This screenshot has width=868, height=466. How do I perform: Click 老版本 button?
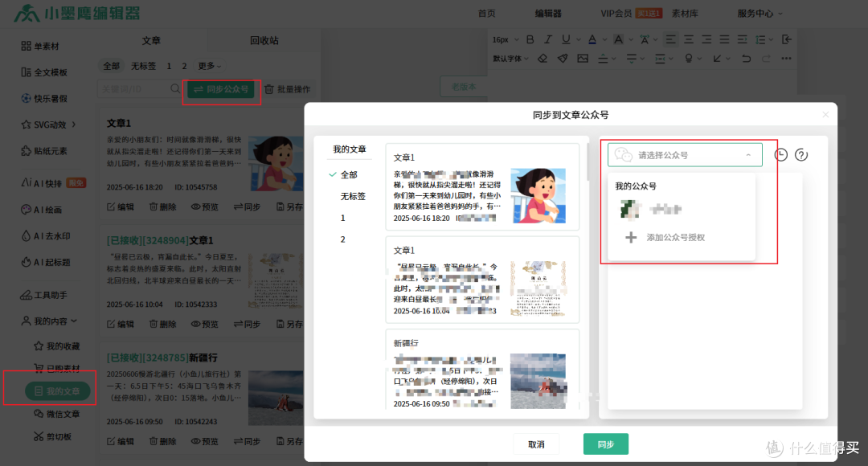[464, 87]
